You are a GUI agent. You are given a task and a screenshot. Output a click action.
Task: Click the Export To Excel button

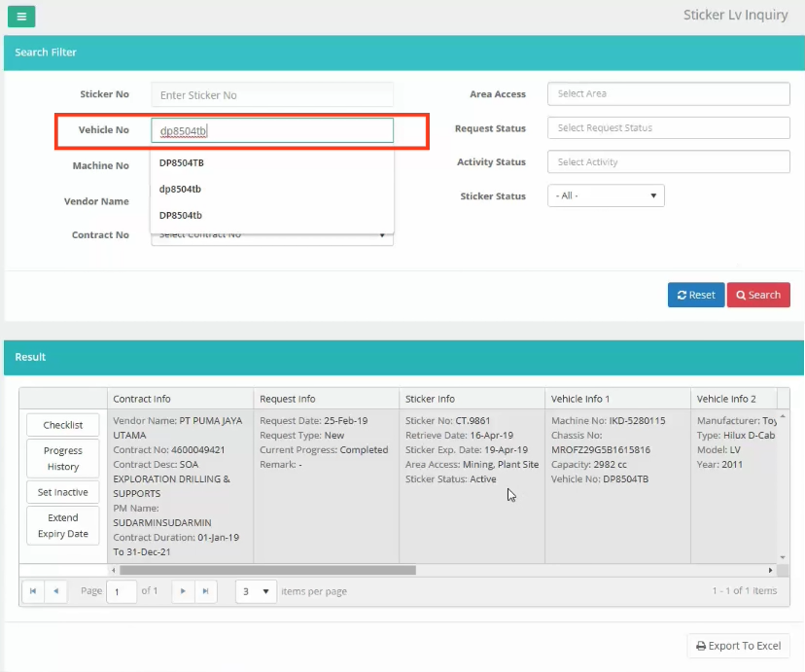(x=738, y=646)
